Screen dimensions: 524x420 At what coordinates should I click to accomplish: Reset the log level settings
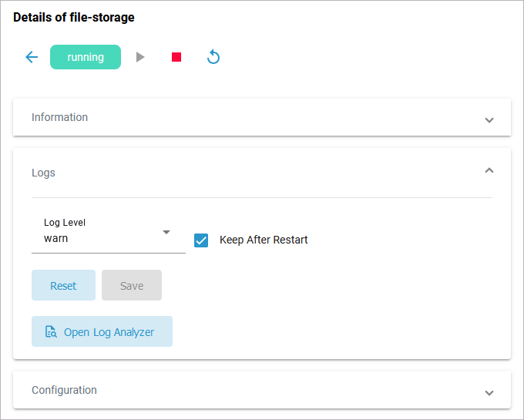click(x=63, y=285)
